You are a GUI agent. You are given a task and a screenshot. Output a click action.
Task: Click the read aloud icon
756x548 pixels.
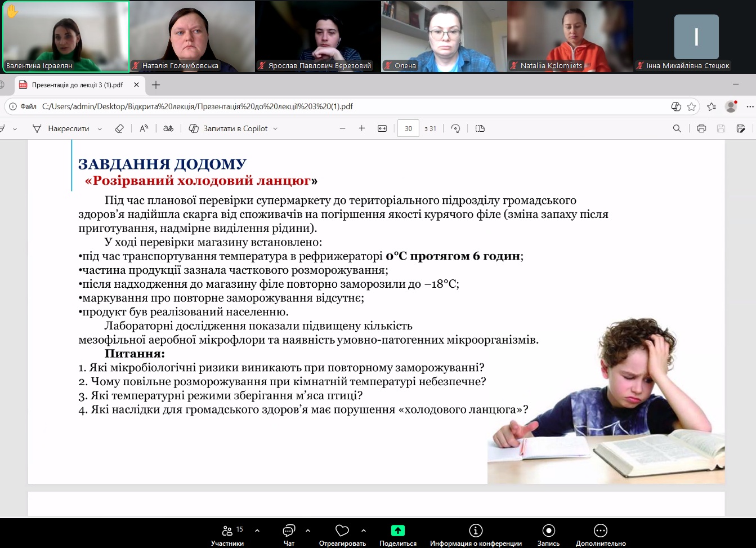(144, 128)
